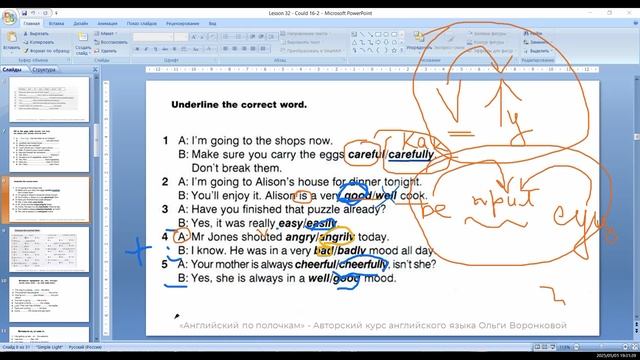This screenshot has height=360, width=640.
Task: Click the bulleted list icon
Action: click(x=227, y=37)
